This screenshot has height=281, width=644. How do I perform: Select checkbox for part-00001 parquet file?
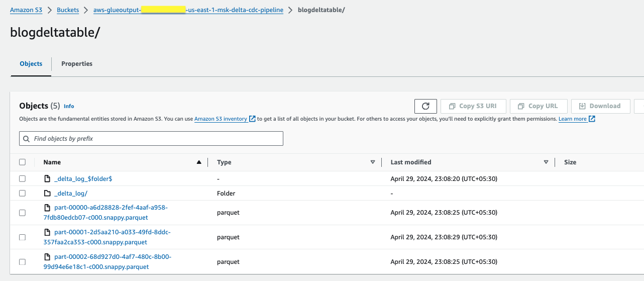click(22, 237)
